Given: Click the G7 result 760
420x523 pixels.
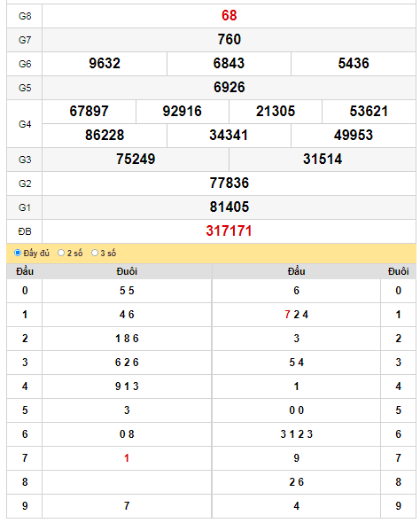Looking at the screenshot, I should pos(229,39).
